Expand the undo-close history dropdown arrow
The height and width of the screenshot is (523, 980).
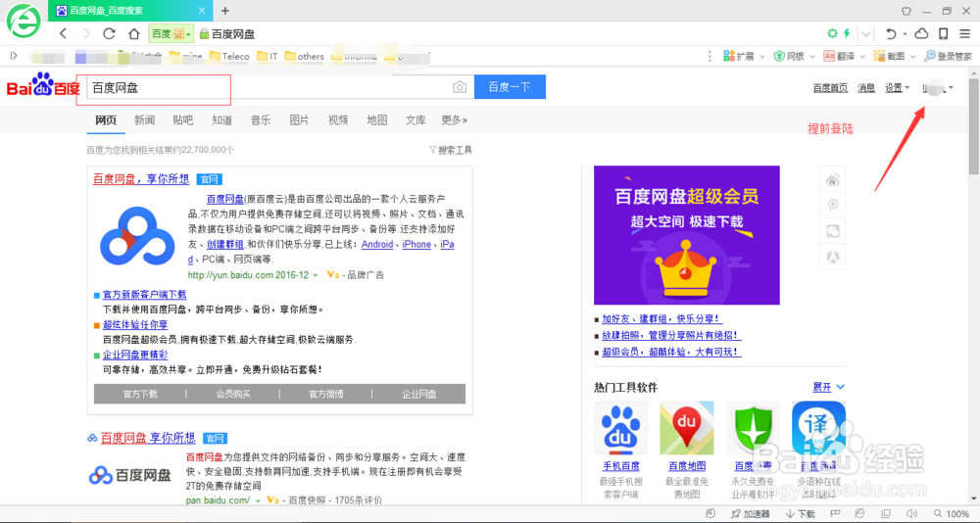click(905, 34)
